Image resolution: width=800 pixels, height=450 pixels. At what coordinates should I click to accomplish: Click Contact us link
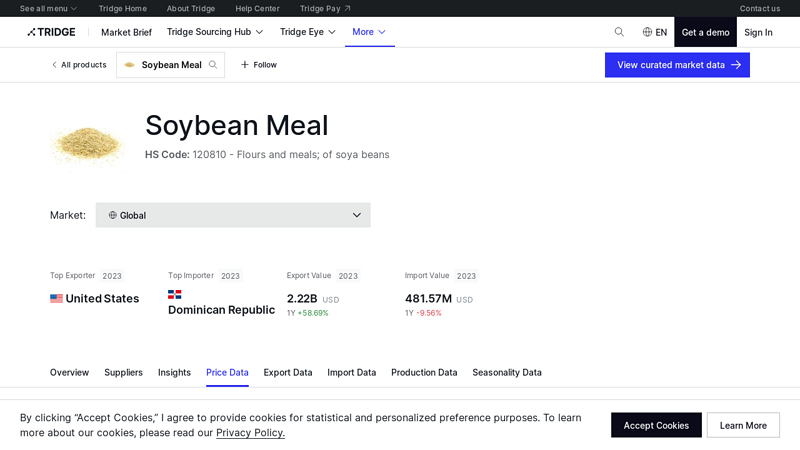[760, 8]
